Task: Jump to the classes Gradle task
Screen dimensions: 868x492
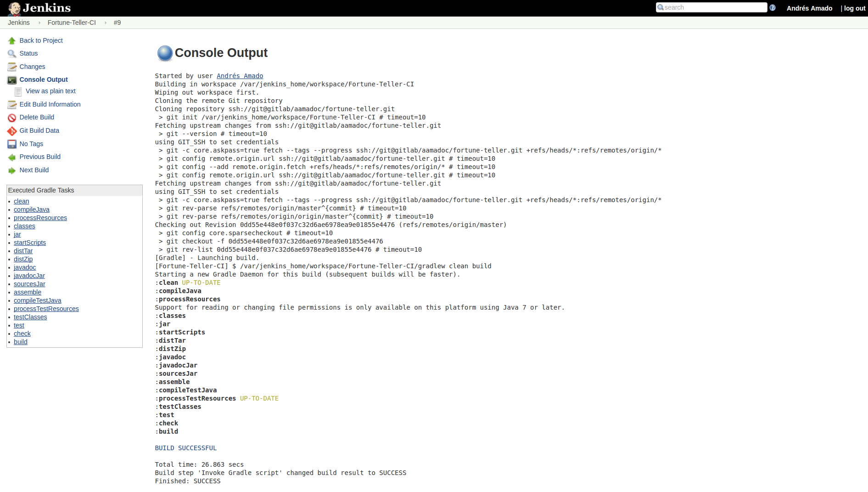Action: pyautogui.click(x=24, y=226)
